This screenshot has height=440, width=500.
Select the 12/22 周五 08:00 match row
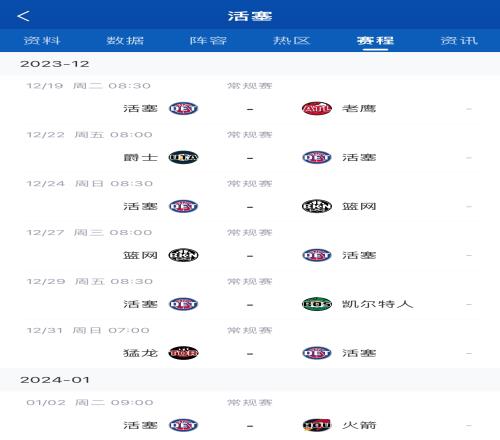pyautogui.click(x=250, y=150)
